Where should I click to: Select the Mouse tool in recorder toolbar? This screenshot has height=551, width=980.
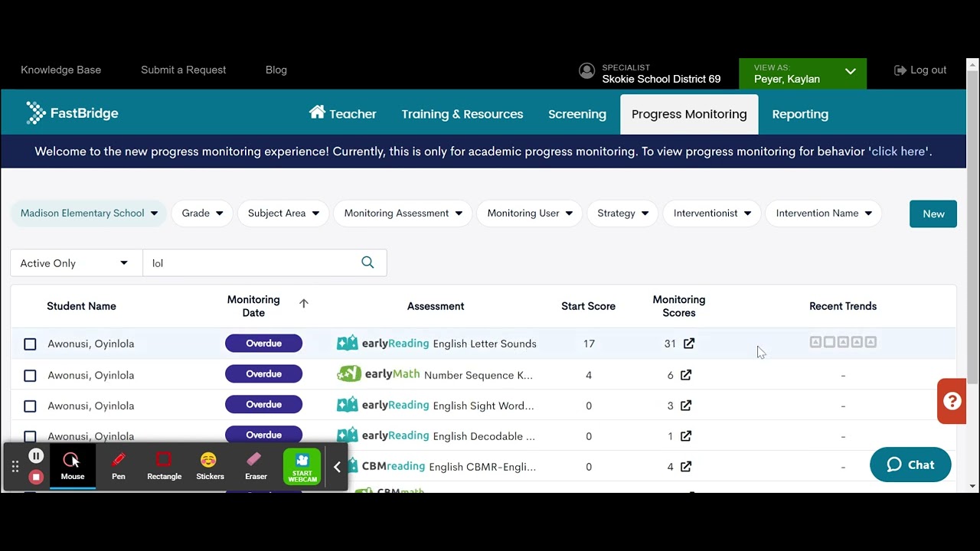coord(73,465)
